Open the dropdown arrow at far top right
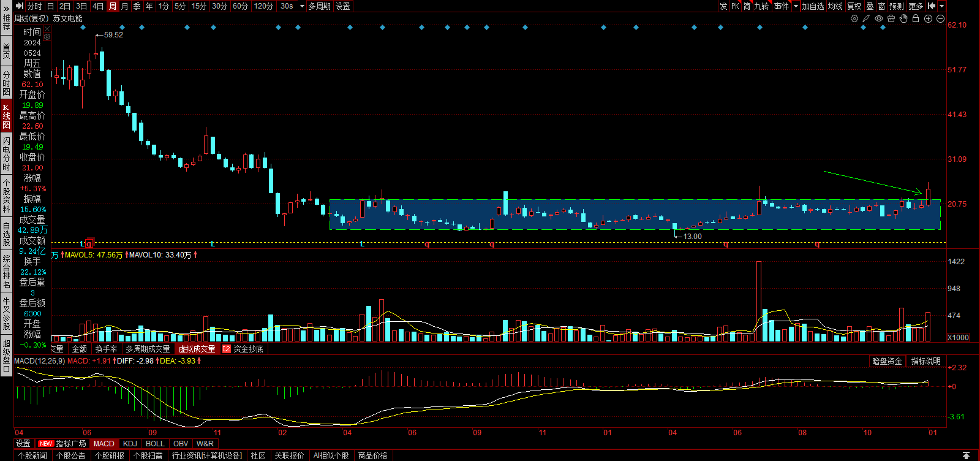Viewport: 980px width, 461px height. [941, 6]
